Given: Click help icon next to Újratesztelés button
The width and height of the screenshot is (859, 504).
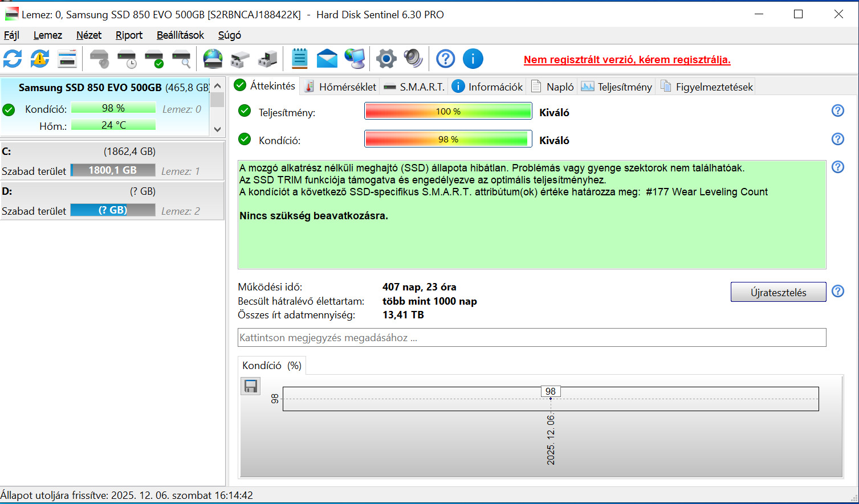Looking at the screenshot, I should point(837,291).
